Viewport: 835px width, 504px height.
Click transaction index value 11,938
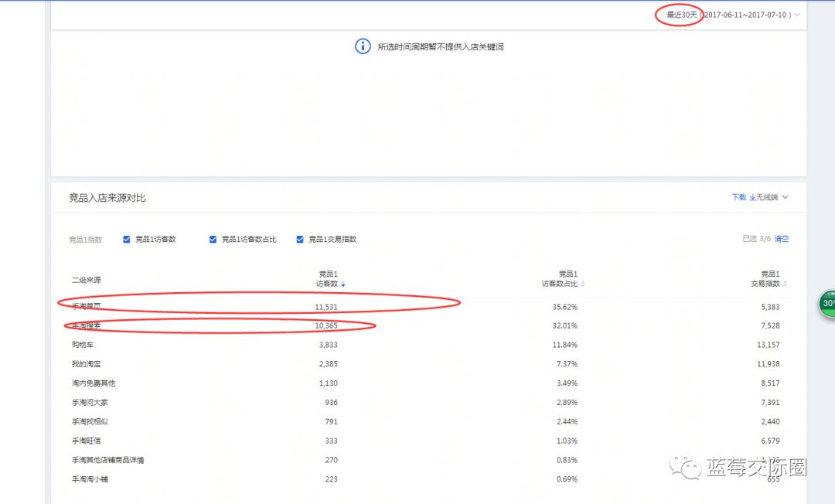[x=768, y=364]
